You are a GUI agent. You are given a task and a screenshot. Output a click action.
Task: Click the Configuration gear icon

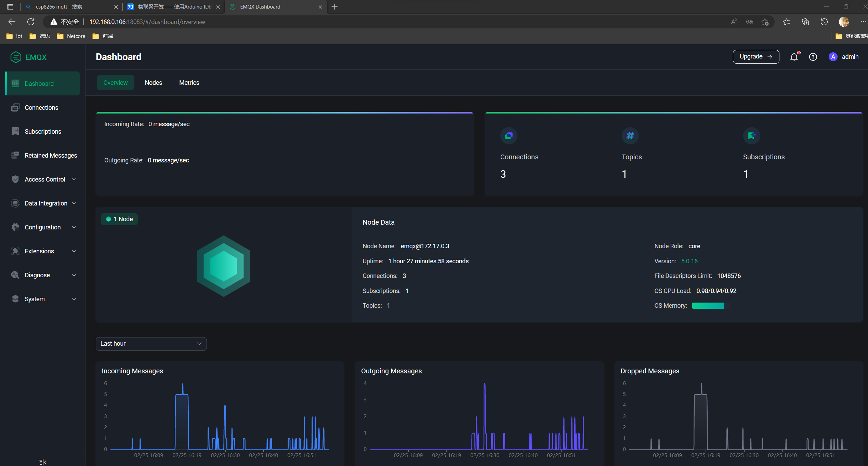coord(15,227)
